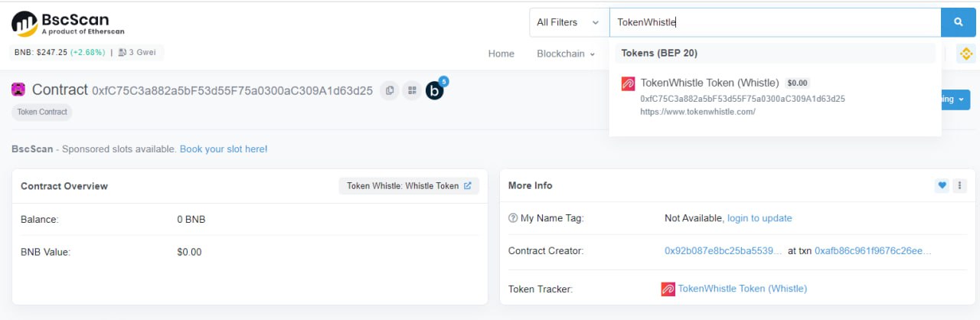
Task: Open the More Info options menu
Action: click(x=959, y=185)
